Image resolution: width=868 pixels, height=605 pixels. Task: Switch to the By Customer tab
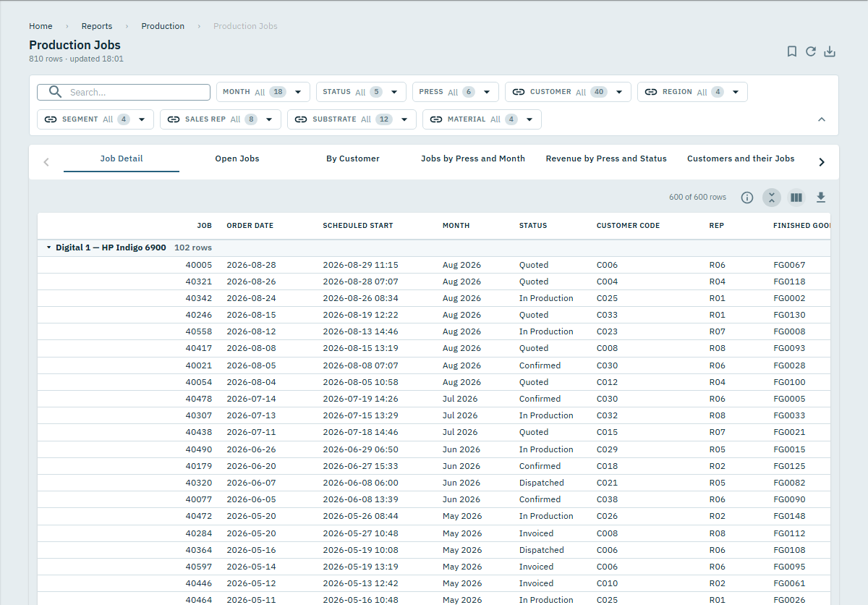point(353,158)
